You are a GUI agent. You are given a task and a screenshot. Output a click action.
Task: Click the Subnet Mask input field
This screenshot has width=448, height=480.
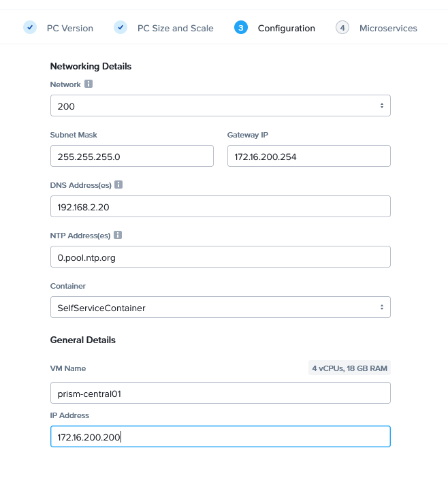click(x=132, y=156)
